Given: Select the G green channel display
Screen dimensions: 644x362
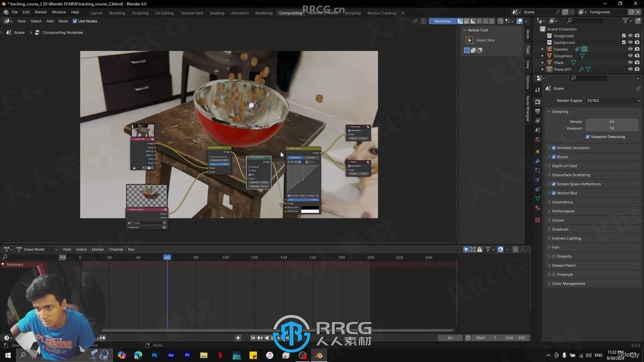Looking at the screenshot, I should (486, 21).
